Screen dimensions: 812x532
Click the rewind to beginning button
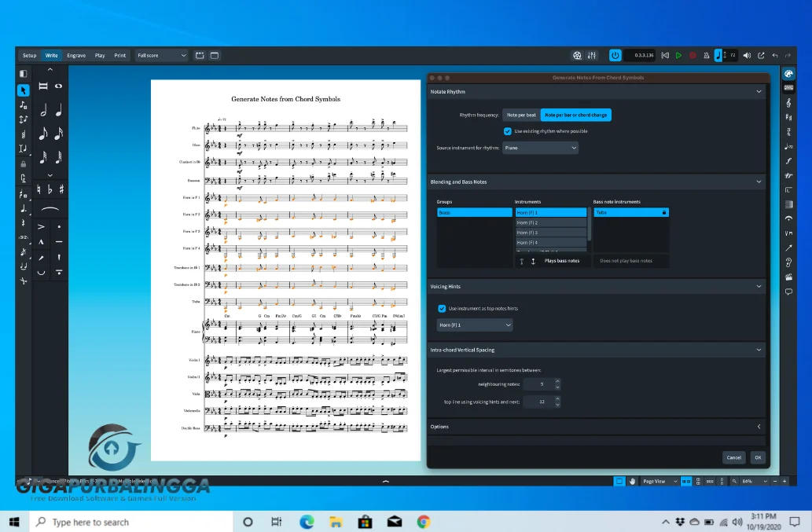click(665, 56)
